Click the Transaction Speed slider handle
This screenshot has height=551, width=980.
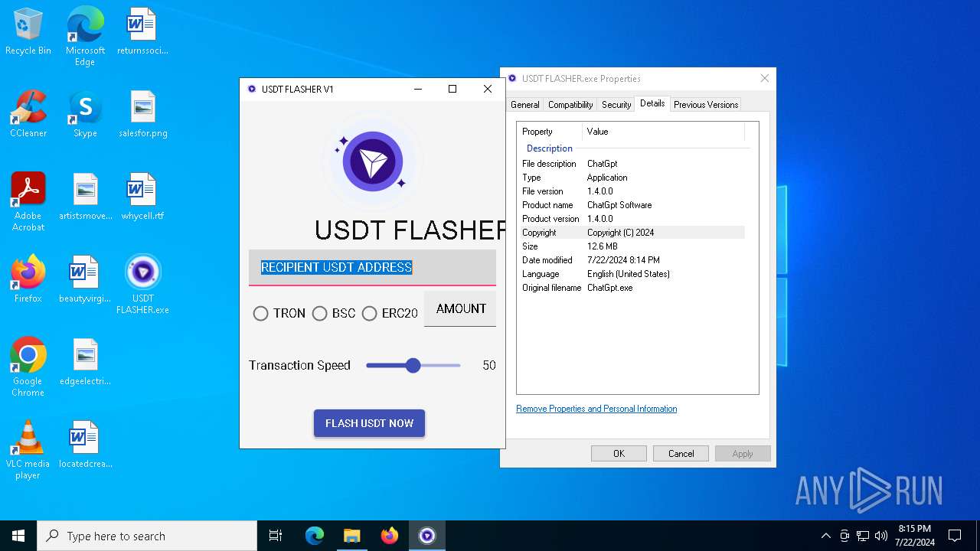(413, 366)
